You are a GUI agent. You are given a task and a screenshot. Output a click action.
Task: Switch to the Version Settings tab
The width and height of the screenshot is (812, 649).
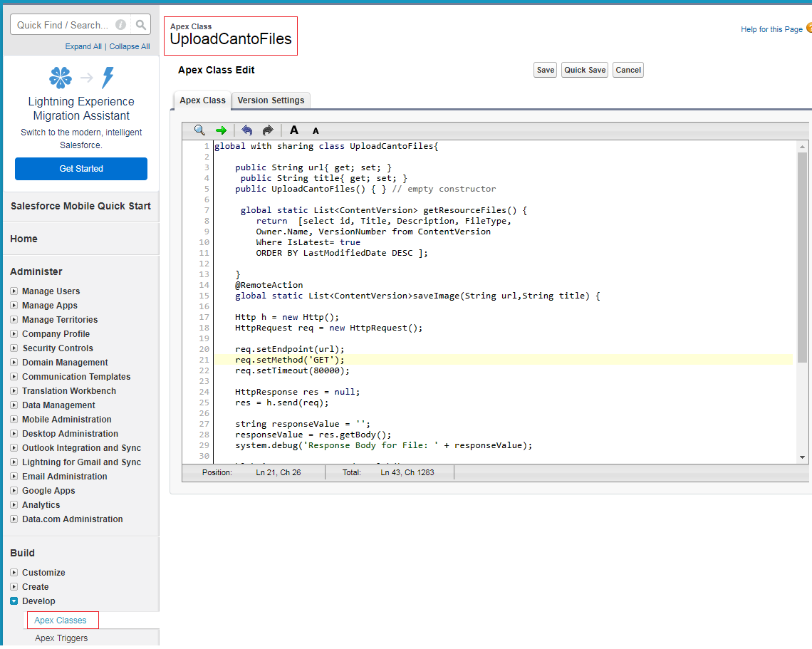[271, 100]
